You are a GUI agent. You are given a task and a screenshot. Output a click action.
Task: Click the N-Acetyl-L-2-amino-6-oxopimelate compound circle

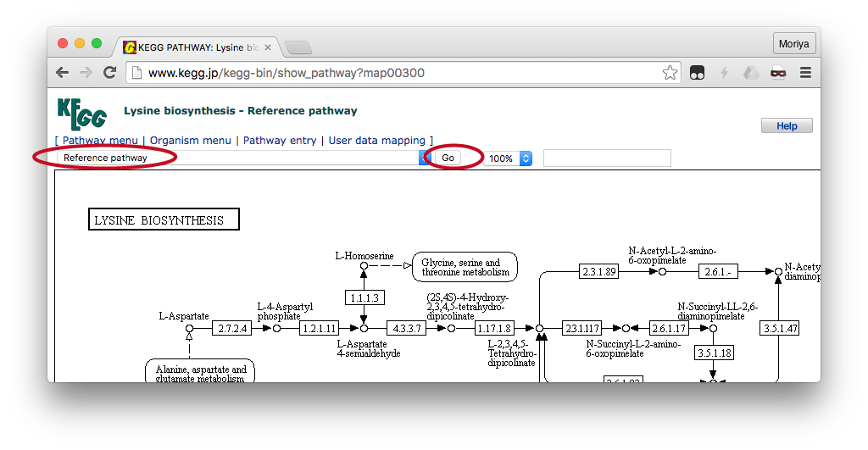click(x=662, y=271)
